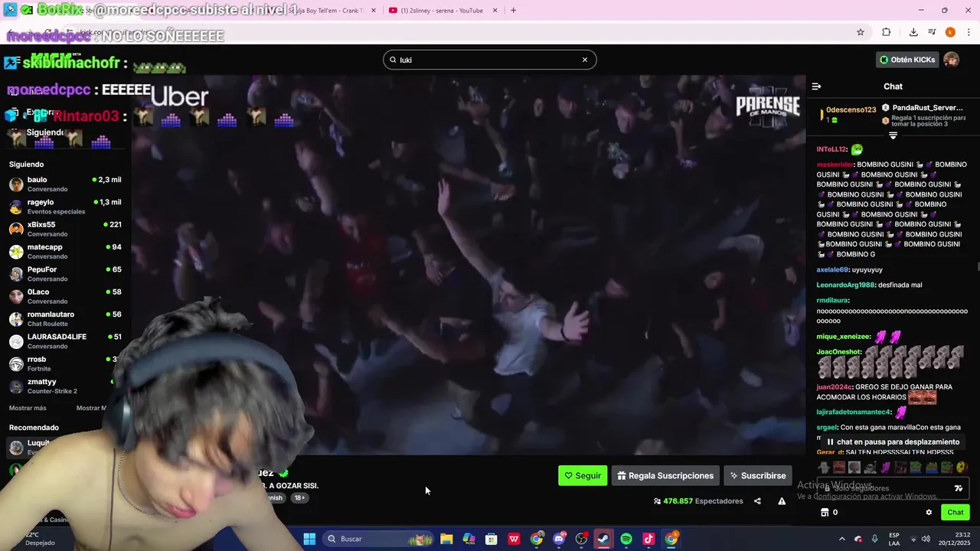Click the taskbar Buscar search box

click(378, 539)
